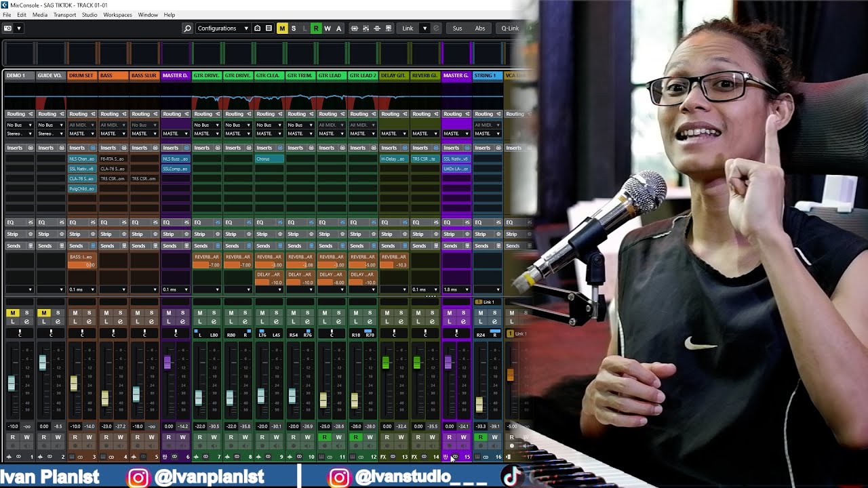Click the channel list icon beside Configurations
Viewport: 868px width, 488px height.
point(269,28)
